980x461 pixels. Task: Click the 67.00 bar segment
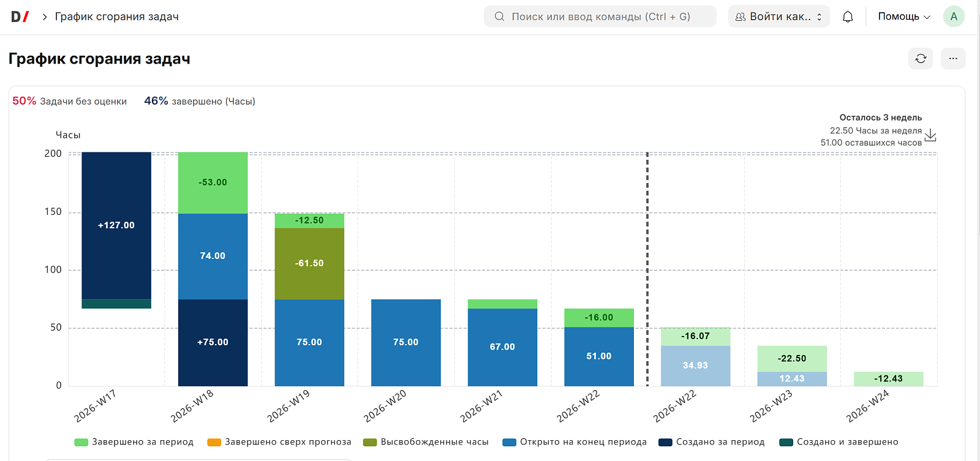pyautogui.click(x=502, y=347)
